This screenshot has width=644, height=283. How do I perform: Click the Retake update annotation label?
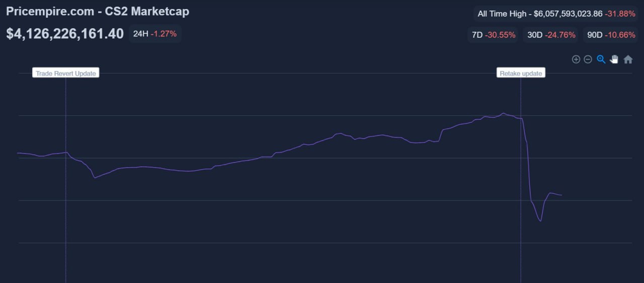click(x=521, y=73)
